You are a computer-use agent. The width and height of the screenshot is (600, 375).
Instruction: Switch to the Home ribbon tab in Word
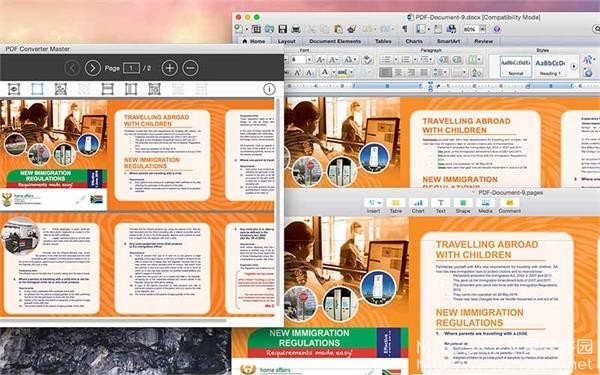tap(254, 41)
